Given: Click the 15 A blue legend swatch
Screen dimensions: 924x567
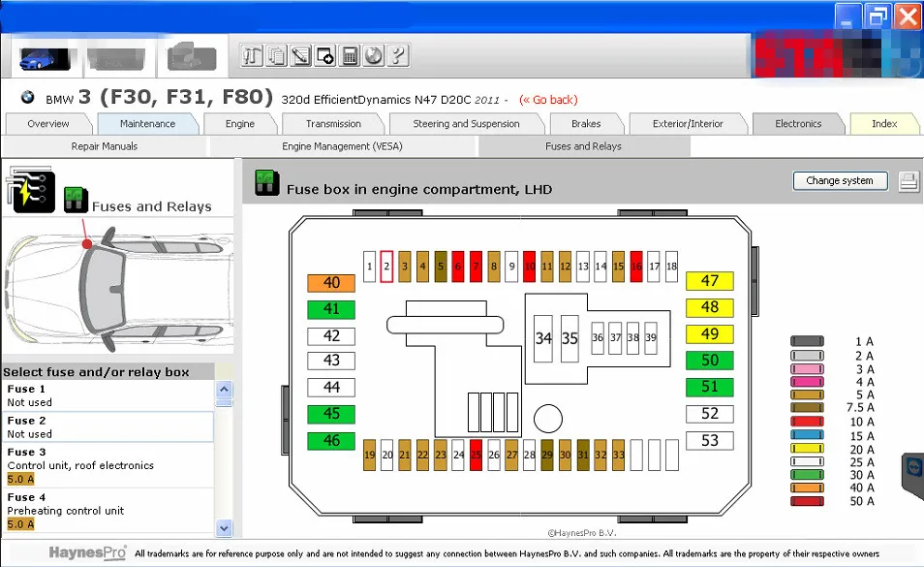Looking at the screenshot, I should coord(807,435).
